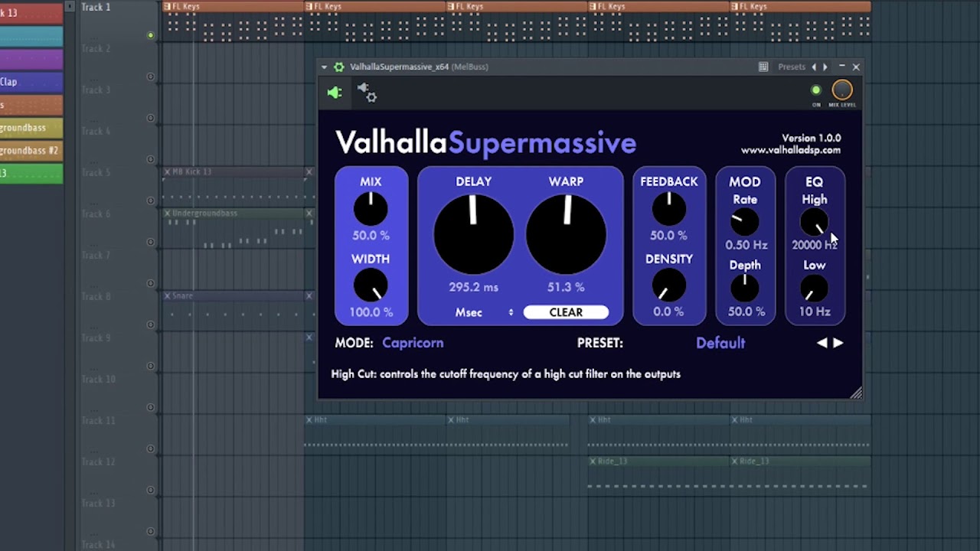This screenshot has width=980, height=551.
Task: Click the EQ High knob
Action: (x=814, y=222)
